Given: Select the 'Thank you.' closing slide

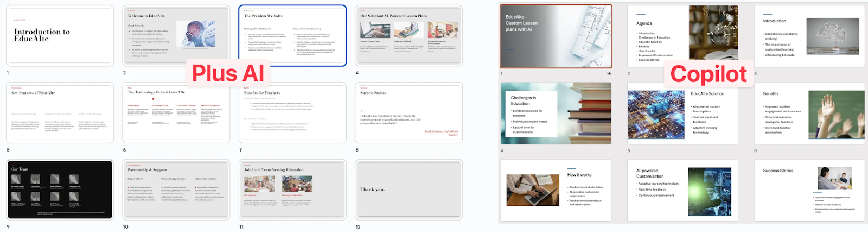Looking at the screenshot, I should (409, 190).
